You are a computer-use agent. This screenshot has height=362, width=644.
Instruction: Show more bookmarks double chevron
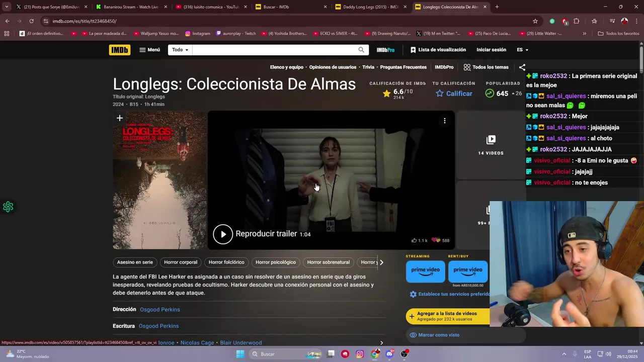(584, 34)
